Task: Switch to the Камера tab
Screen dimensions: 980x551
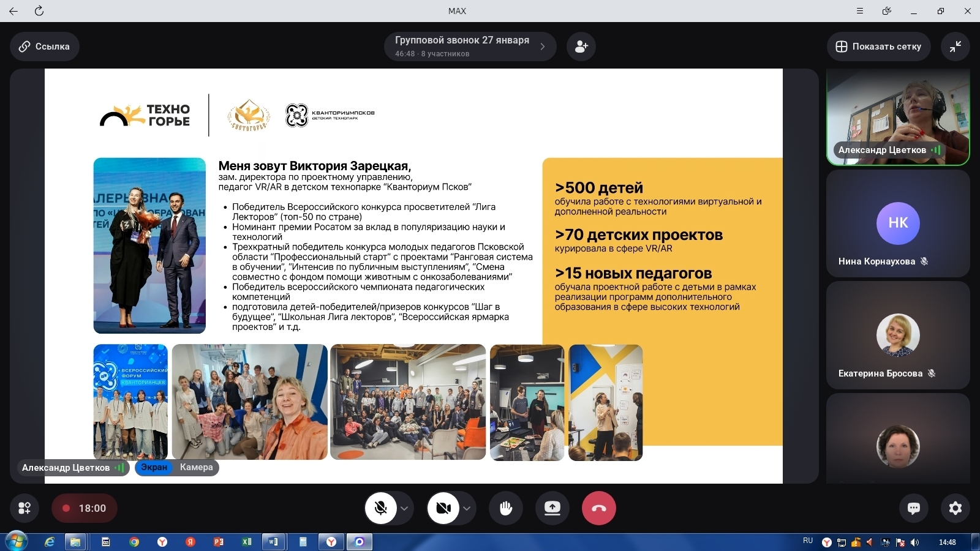Action: click(x=197, y=467)
